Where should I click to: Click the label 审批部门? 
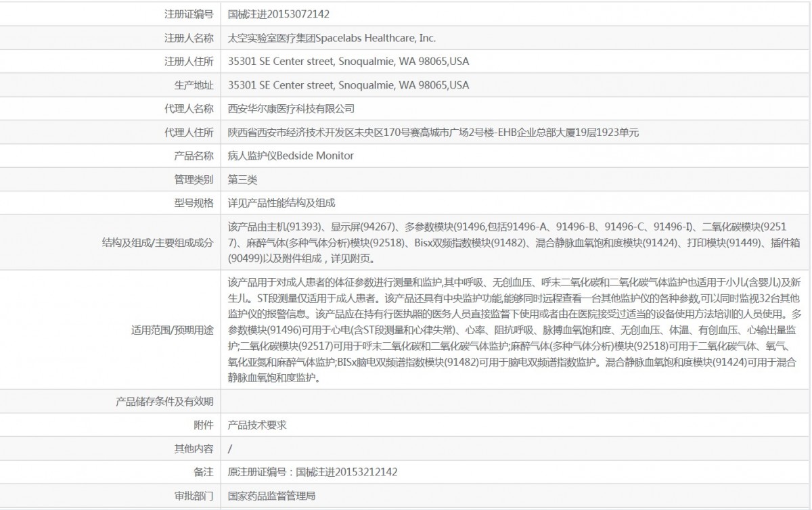click(x=194, y=496)
